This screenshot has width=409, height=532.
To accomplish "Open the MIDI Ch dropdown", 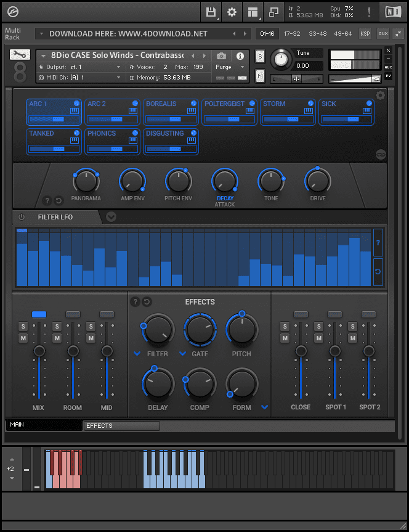I will [x=79, y=77].
